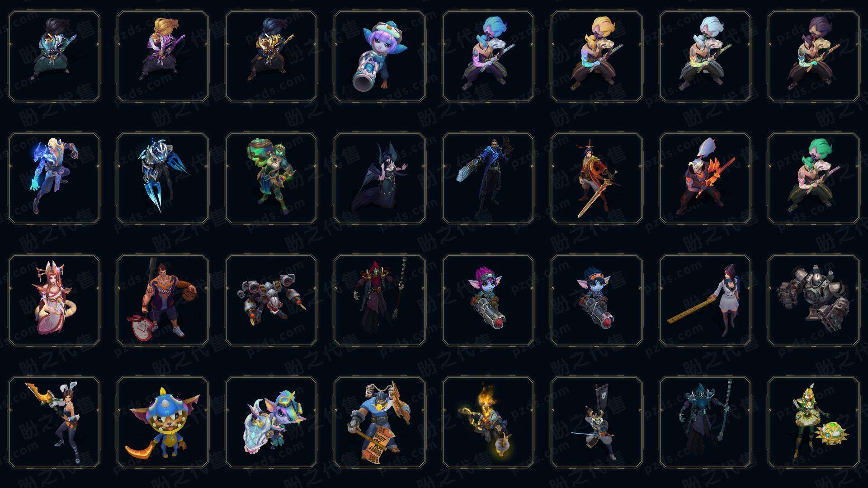
Task: Select the glowing blue Pulsefire Ezreal skin
Action: [54, 178]
